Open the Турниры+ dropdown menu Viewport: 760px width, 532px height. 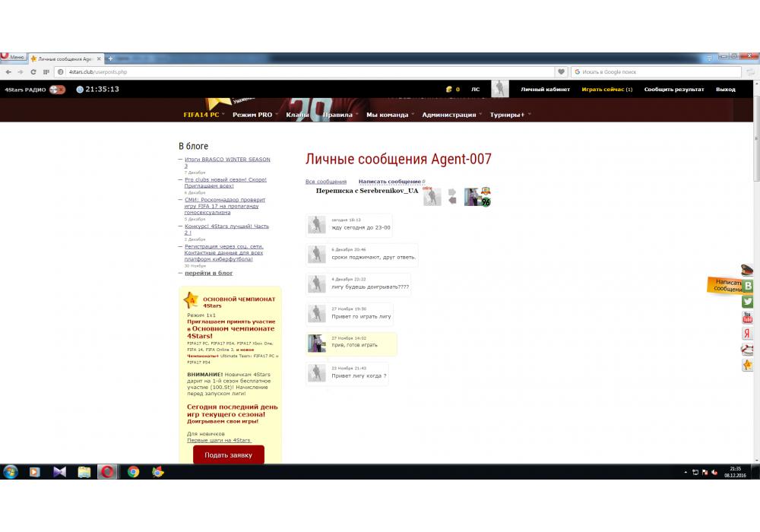pos(509,115)
